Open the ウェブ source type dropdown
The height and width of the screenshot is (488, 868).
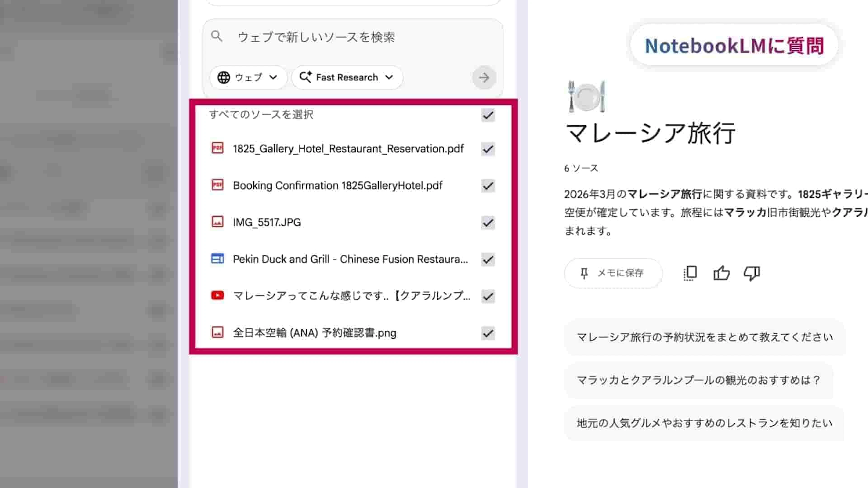248,77
